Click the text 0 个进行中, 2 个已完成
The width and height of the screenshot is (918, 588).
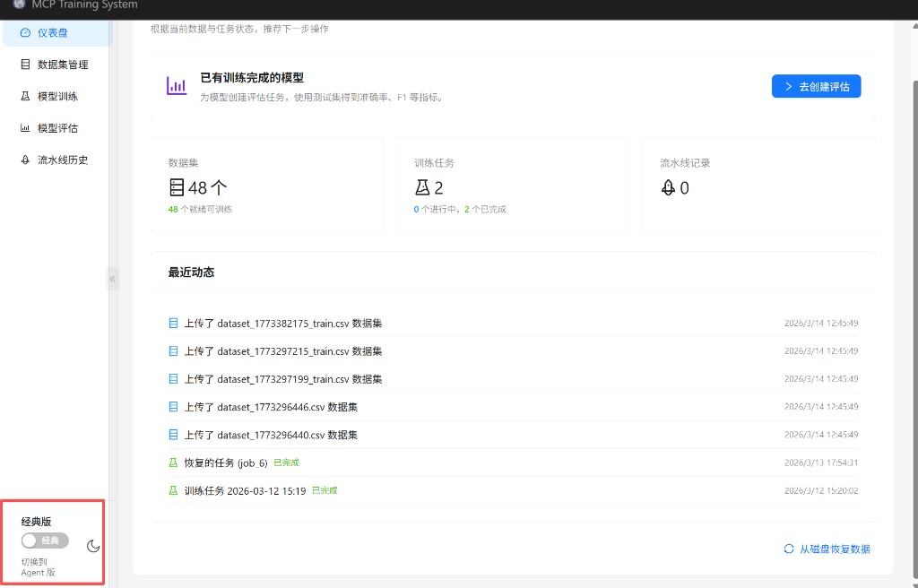point(460,209)
